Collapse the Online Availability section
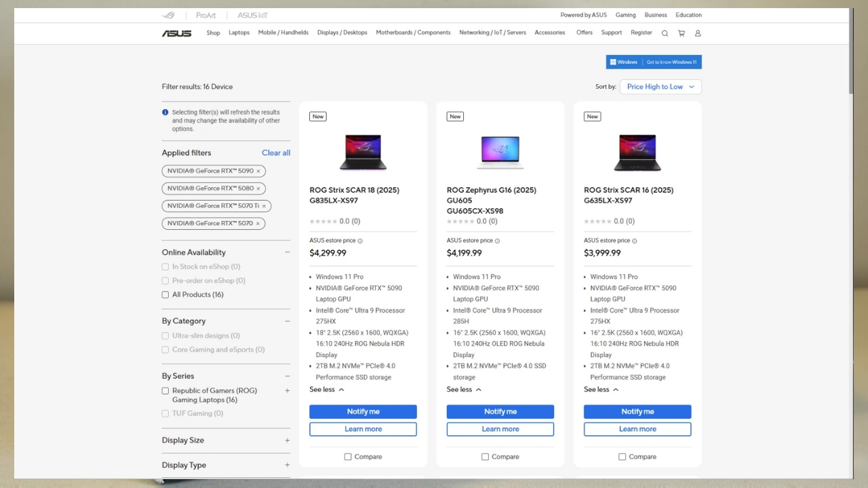This screenshot has height=488, width=868. (287, 252)
